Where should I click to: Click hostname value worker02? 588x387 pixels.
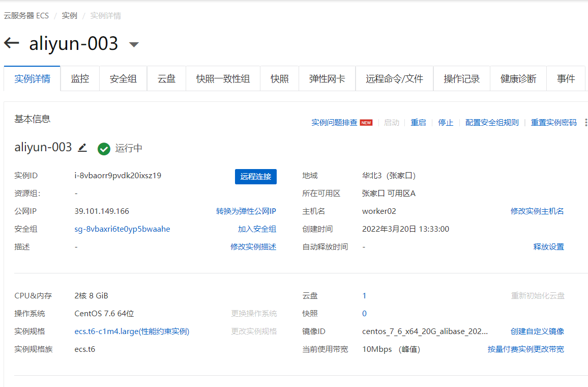(x=379, y=211)
